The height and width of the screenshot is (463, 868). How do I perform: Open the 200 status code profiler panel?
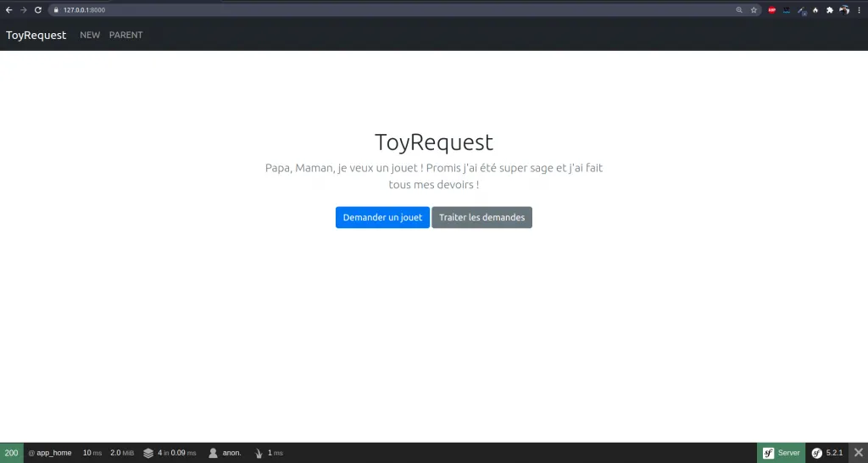point(11,453)
